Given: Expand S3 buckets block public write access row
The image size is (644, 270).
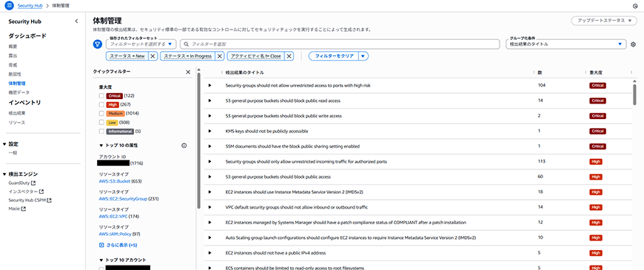Looking at the screenshot, I should pos(210,116).
